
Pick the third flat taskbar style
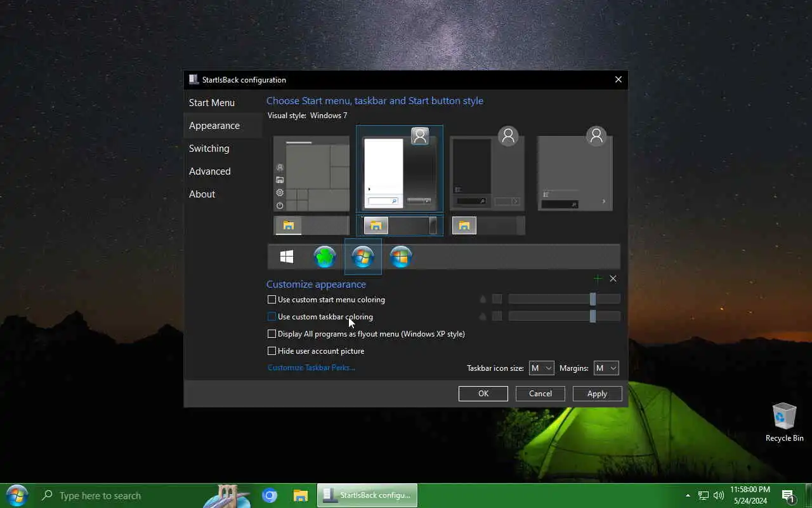[487, 225]
